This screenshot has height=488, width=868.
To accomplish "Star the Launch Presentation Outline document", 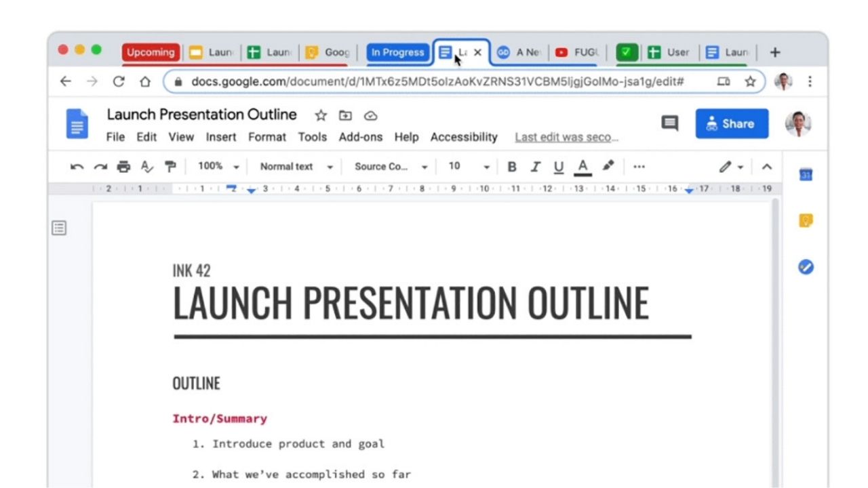I will pyautogui.click(x=320, y=115).
